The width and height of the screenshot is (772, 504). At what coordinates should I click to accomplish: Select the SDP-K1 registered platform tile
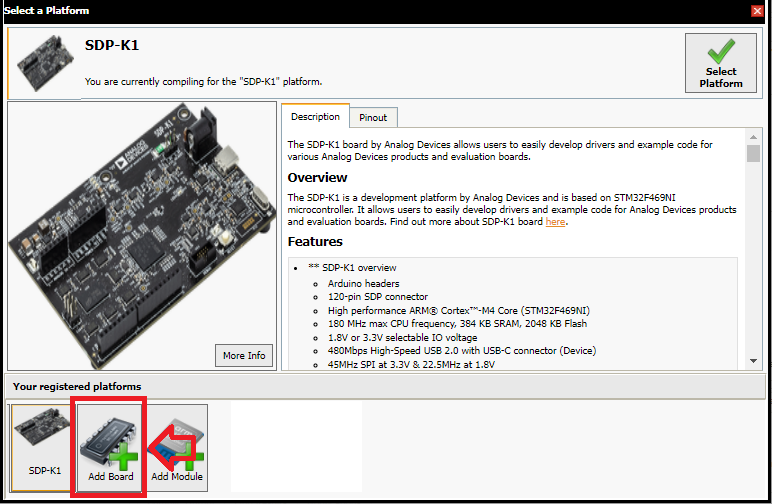pyautogui.click(x=41, y=447)
